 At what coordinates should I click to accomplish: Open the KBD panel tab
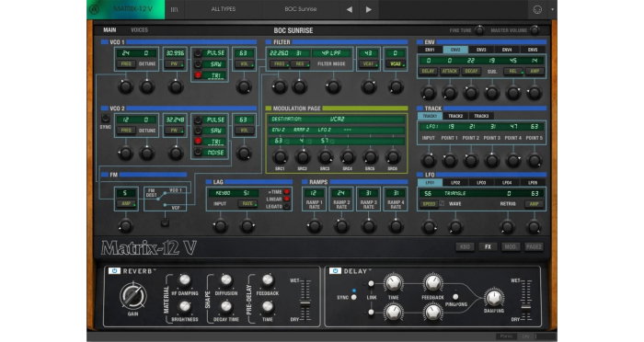(x=465, y=247)
